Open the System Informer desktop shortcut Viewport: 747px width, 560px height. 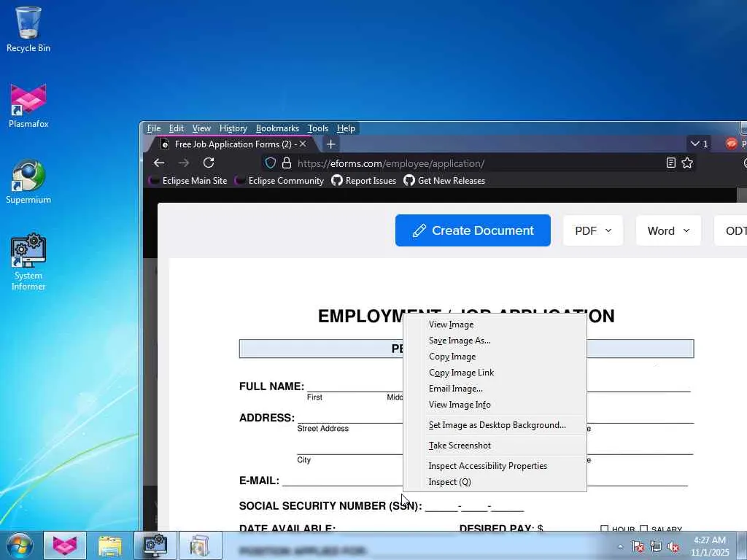[28, 262]
